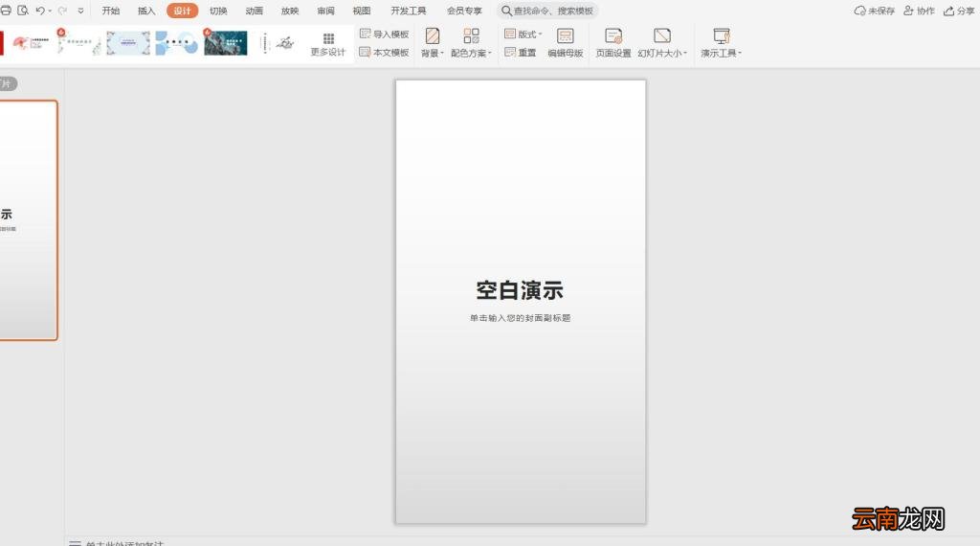
Task: Go to the 放映 tab
Action: click(289, 11)
